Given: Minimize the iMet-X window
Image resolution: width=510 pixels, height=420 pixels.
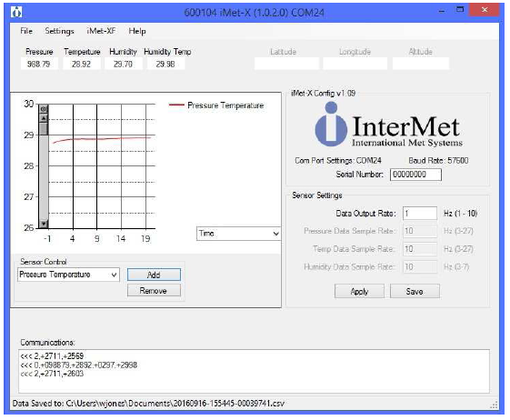Looking at the screenshot, I should pyautogui.click(x=442, y=10).
